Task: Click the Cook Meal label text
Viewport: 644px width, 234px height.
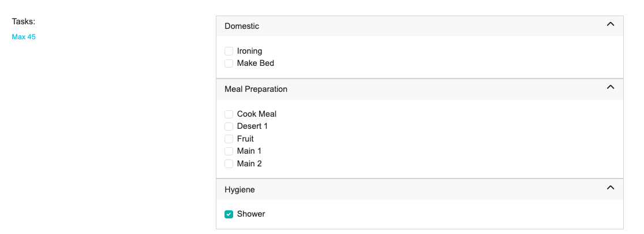Action: coord(257,114)
